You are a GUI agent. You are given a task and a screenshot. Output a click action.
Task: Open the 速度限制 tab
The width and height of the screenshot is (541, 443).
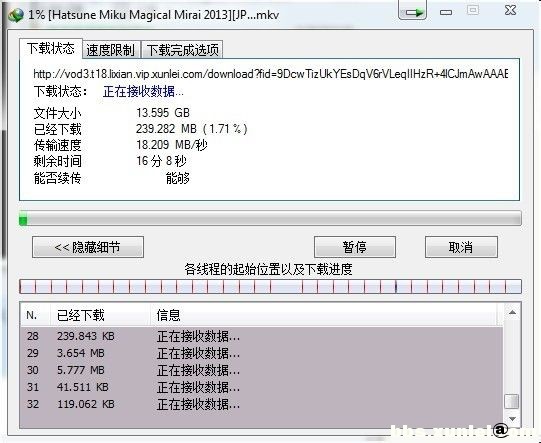[111, 50]
